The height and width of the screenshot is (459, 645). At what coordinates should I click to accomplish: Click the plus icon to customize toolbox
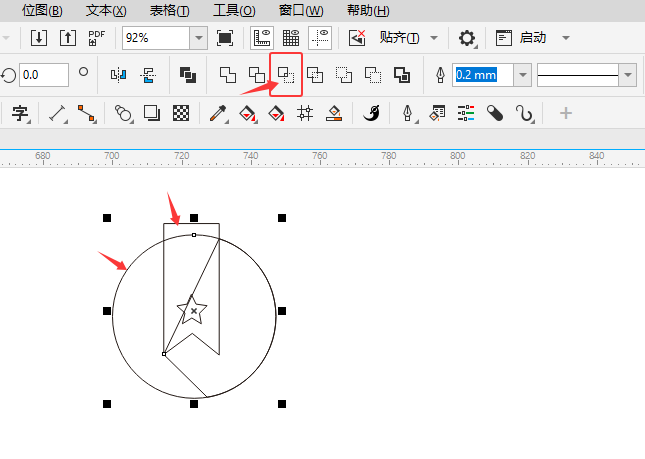[566, 113]
